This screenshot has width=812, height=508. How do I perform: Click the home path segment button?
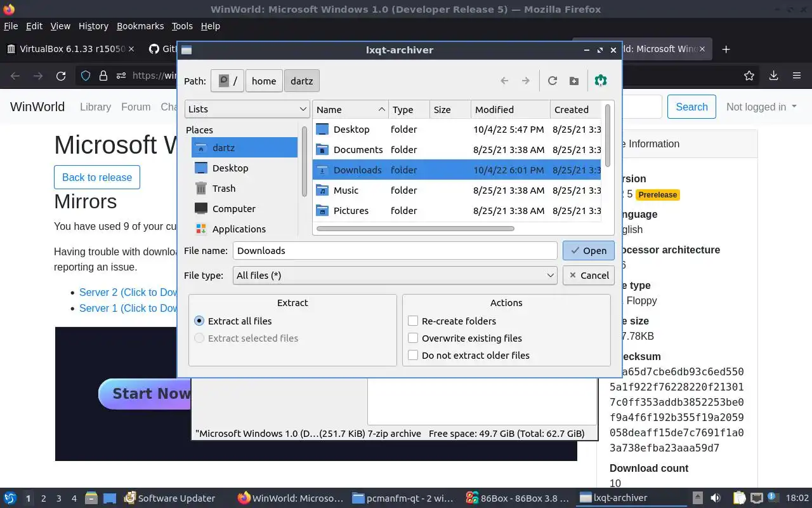(264, 81)
